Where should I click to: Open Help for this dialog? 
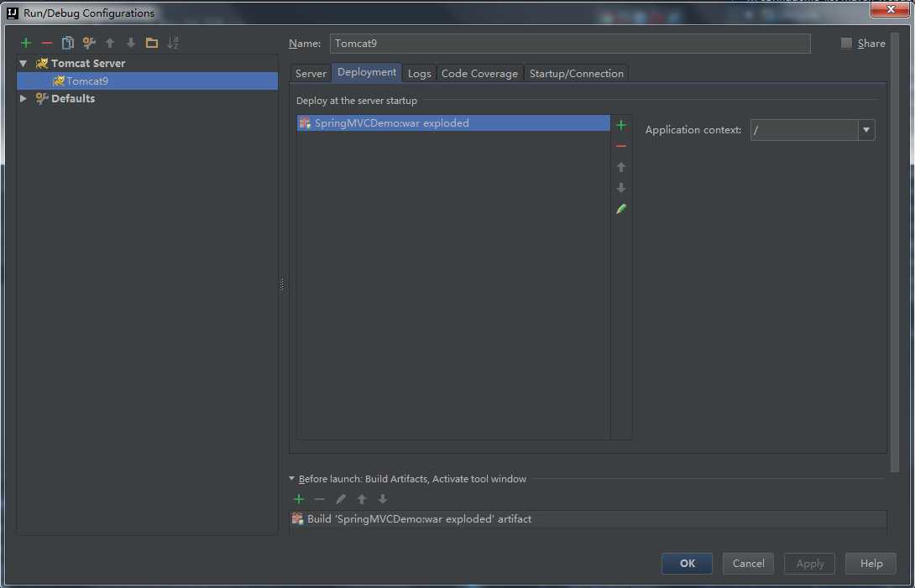[871, 564]
